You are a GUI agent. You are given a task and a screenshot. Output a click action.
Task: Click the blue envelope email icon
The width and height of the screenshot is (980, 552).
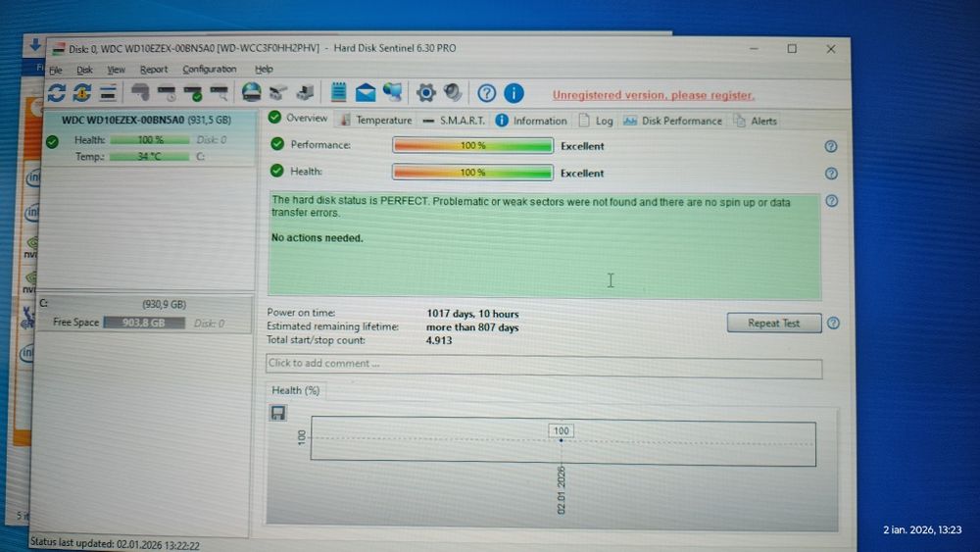(365, 93)
